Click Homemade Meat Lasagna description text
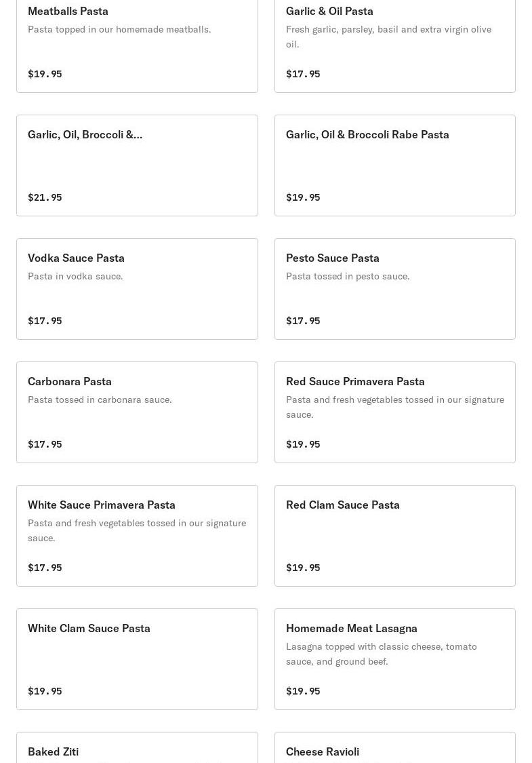The image size is (532, 763). pyautogui.click(x=381, y=654)
